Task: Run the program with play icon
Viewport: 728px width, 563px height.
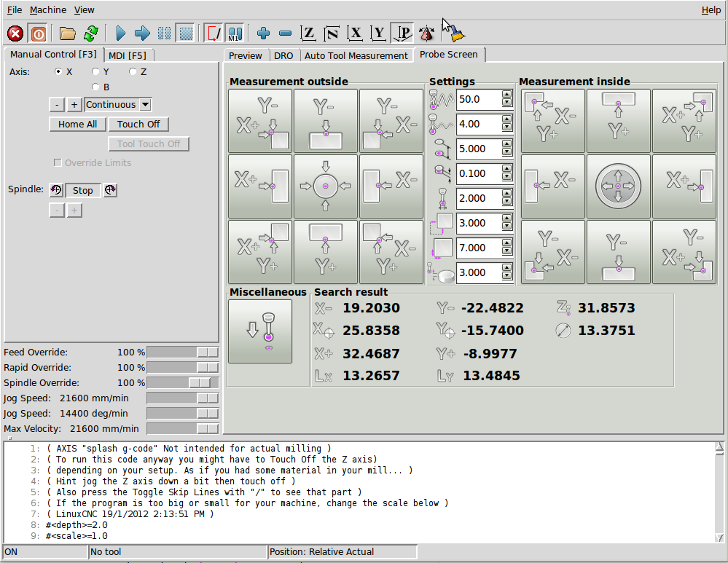Action: [121, 34]
